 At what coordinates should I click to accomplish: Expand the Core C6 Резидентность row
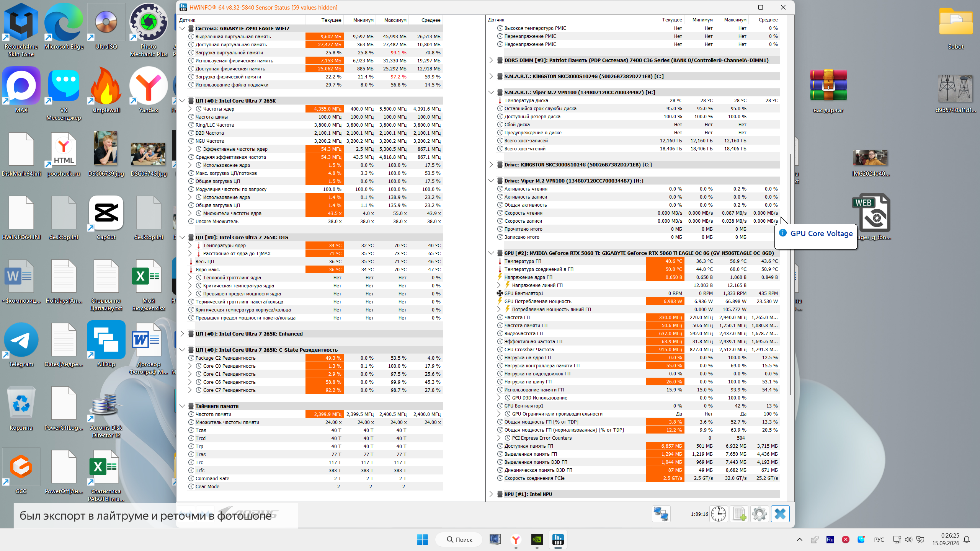click(190, 382)
